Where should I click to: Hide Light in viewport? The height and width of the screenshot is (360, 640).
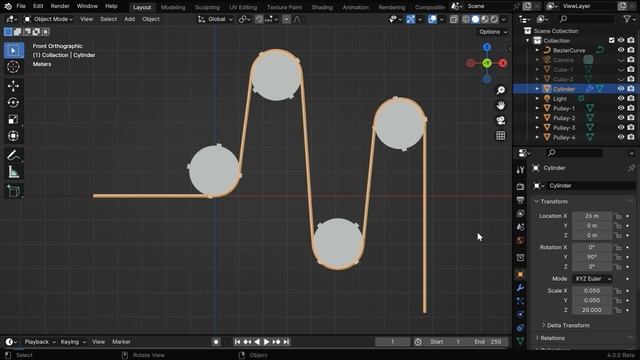[621, 98]
